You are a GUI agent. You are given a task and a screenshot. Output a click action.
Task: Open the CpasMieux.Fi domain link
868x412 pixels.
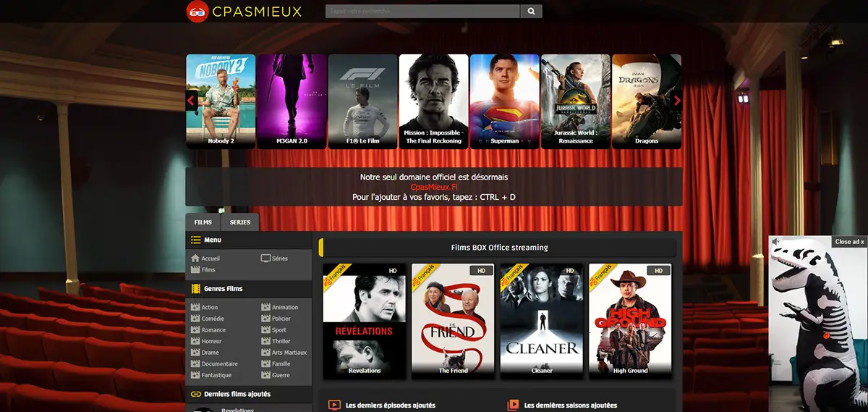point(434,187)
